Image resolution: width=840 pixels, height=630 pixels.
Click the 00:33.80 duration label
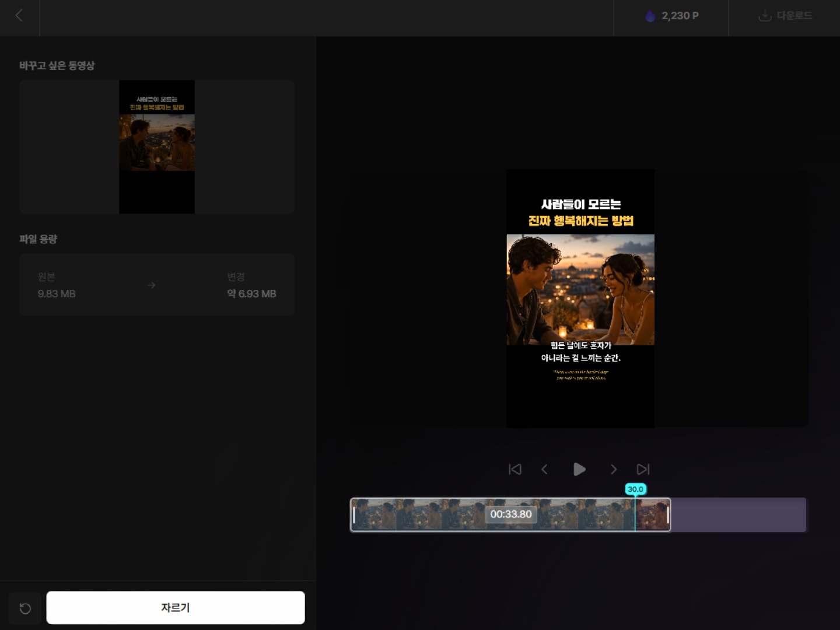pyautogui.click(x=511, y=514)
